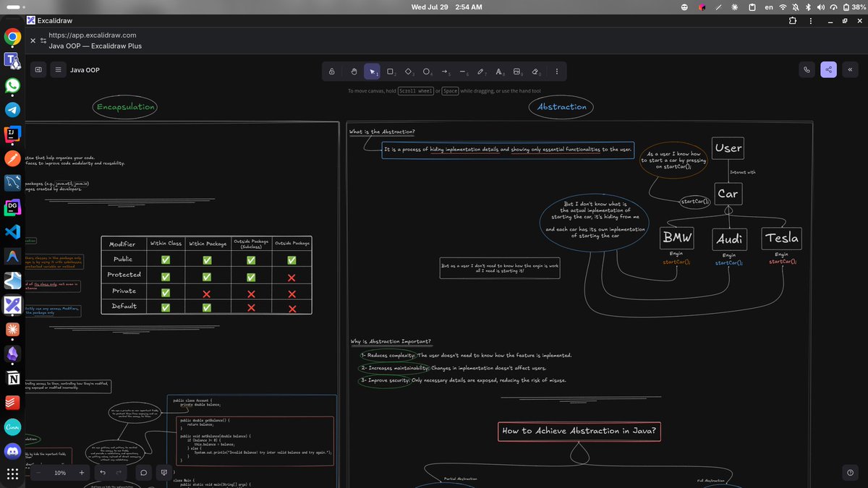Select the Text tool
Screen dimensions: 868x488
coord(499,72)
